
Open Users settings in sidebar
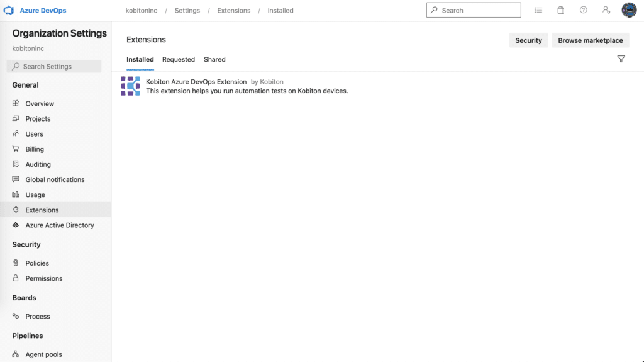[x=34, y=133]
